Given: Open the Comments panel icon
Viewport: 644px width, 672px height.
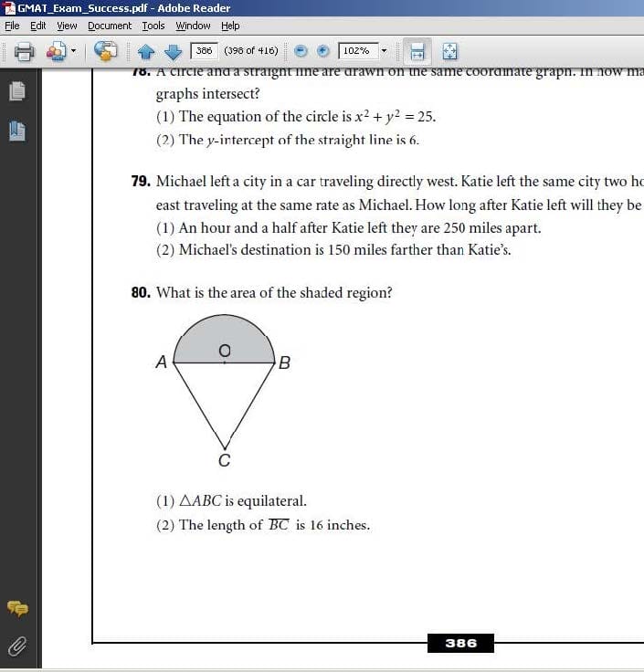Looking at the screenshot, I should [17, 608].
